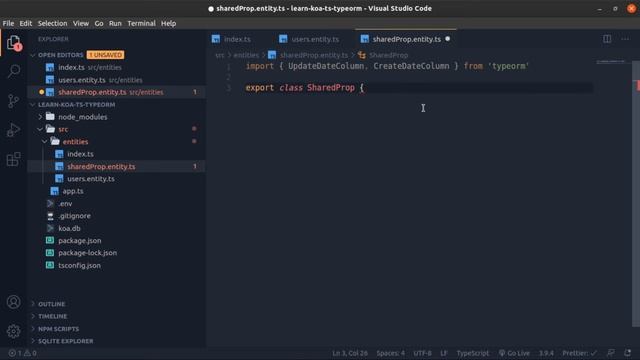This screenshot has width=640, height=360.
Task: Open the View menu
Action: click(81, 23)
